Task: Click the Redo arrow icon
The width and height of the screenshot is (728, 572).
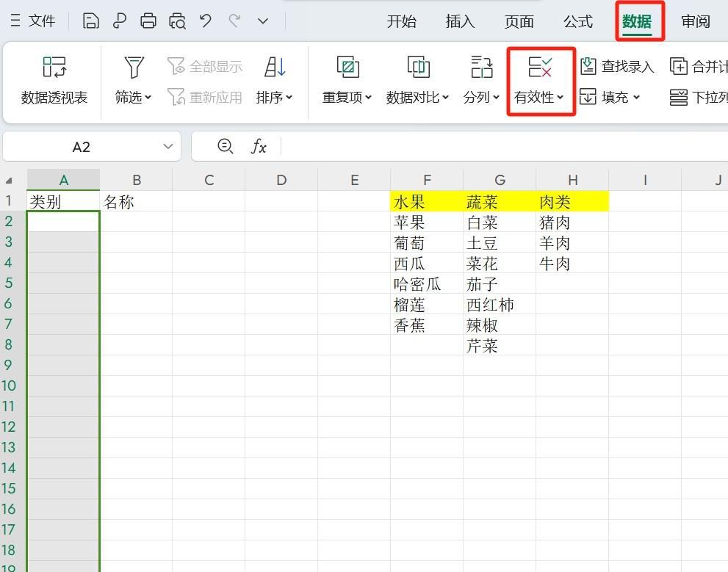Action: 234,21
